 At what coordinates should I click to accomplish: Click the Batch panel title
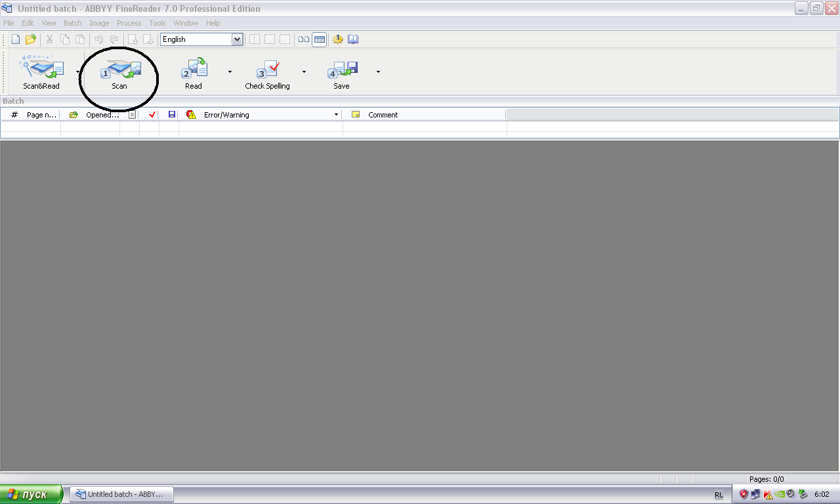[x=13, y=101]
